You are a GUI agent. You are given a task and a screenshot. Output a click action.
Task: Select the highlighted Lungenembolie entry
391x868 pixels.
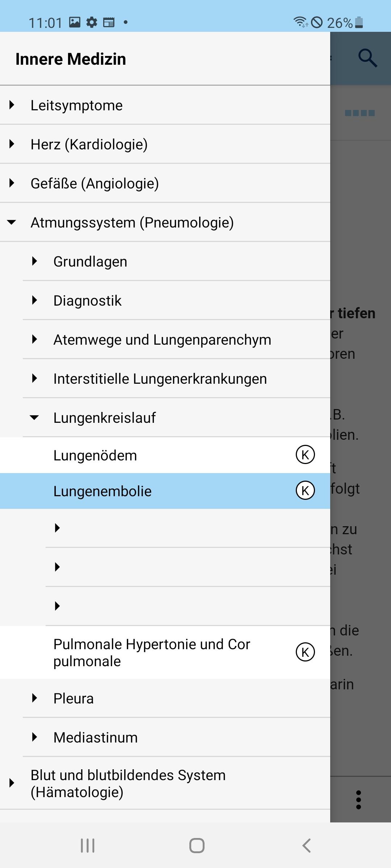[165, 491]
